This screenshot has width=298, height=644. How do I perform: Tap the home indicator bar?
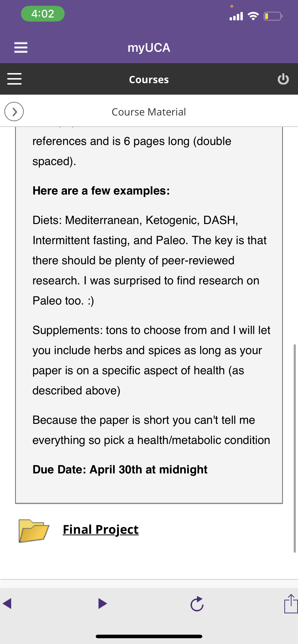coord(149,636)
